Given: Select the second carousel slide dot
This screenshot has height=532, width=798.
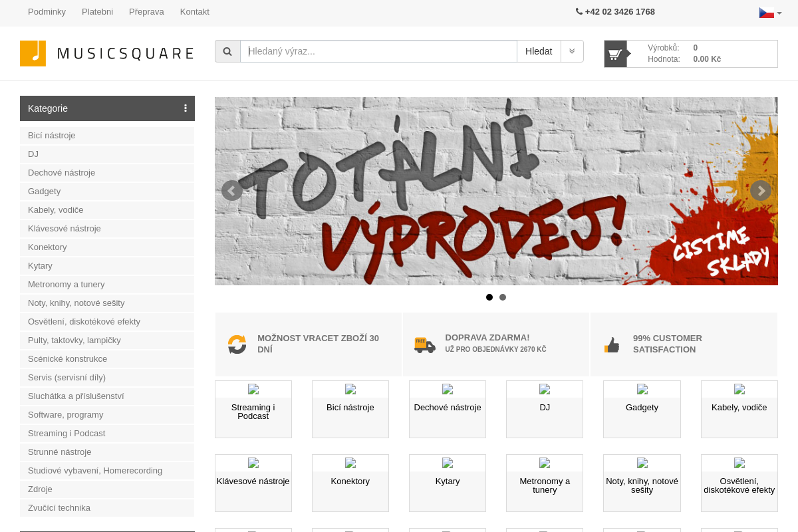Looking at the screenshot, I should pyautogui.click(x=503, y=297).
